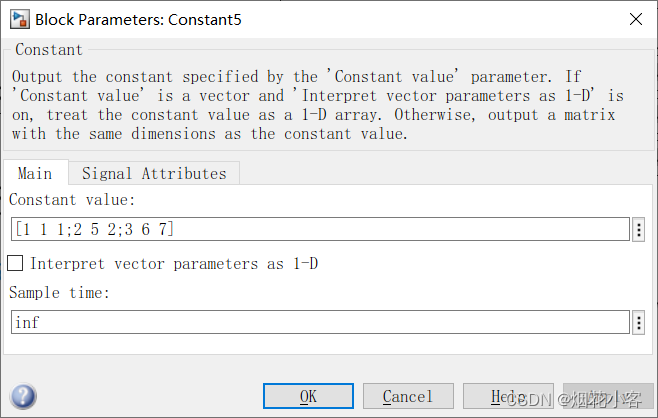Enable Interpret vector parameters as 1-D checkbox
The width and height of the screenshot is (658, 418).
pyautogui.click(x=15, y=264)
